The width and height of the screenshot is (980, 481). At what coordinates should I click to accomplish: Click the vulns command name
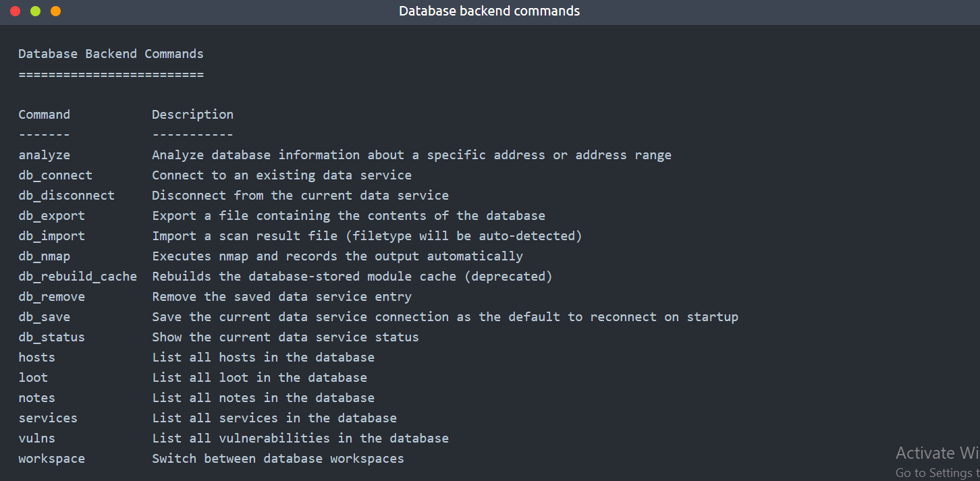point(36,438)
